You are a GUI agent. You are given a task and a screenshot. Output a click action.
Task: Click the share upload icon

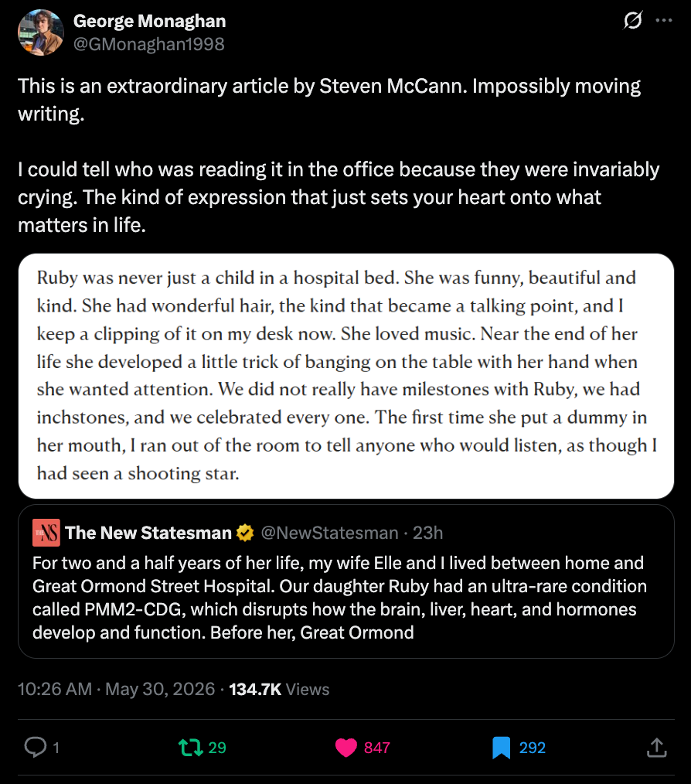coord(656,748)
